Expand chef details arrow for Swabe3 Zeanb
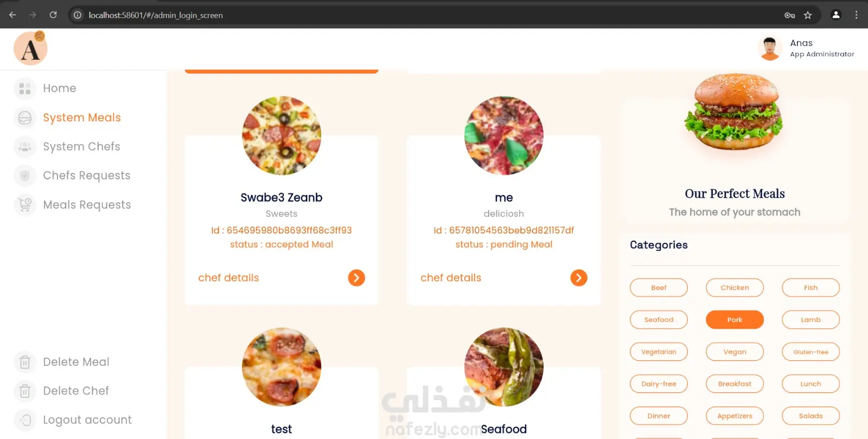Image resolution: width=868 pixels, height=439 pixels. point(356,278)
